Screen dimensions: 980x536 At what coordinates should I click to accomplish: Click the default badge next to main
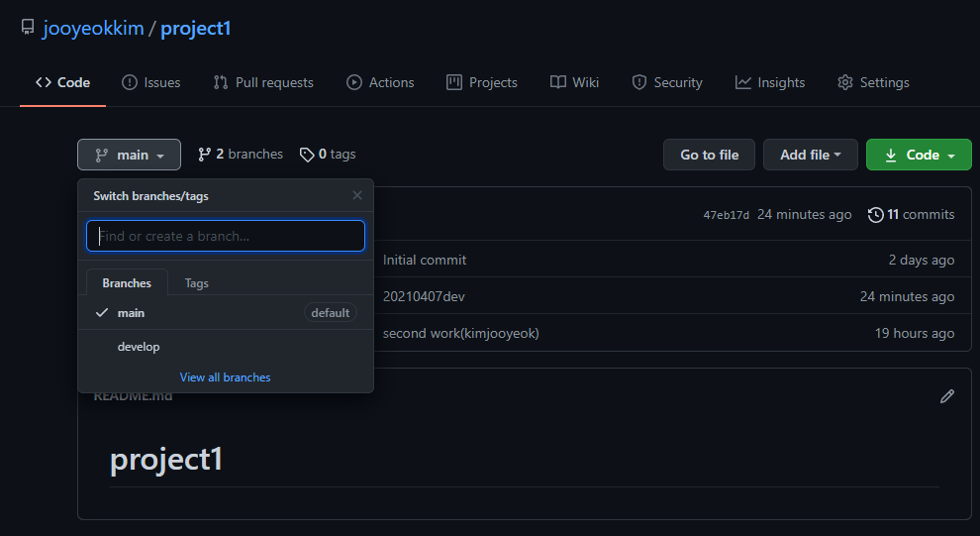click(330, 313)
